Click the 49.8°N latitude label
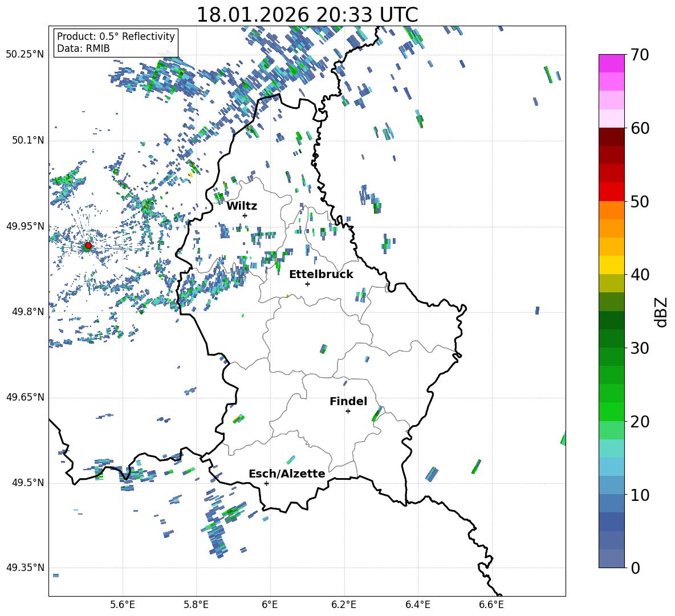Screen dimensions: 675x616 click(x=27, y=312)
